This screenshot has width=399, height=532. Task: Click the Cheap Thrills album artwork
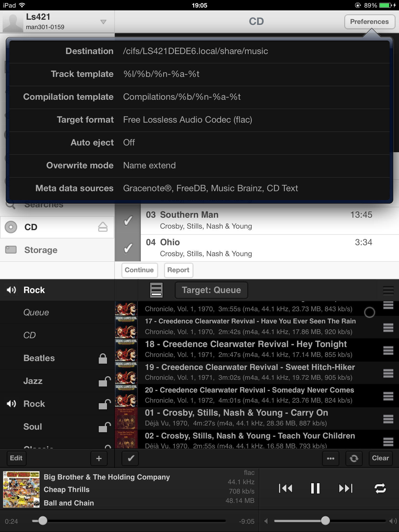[x=21, y=489]
